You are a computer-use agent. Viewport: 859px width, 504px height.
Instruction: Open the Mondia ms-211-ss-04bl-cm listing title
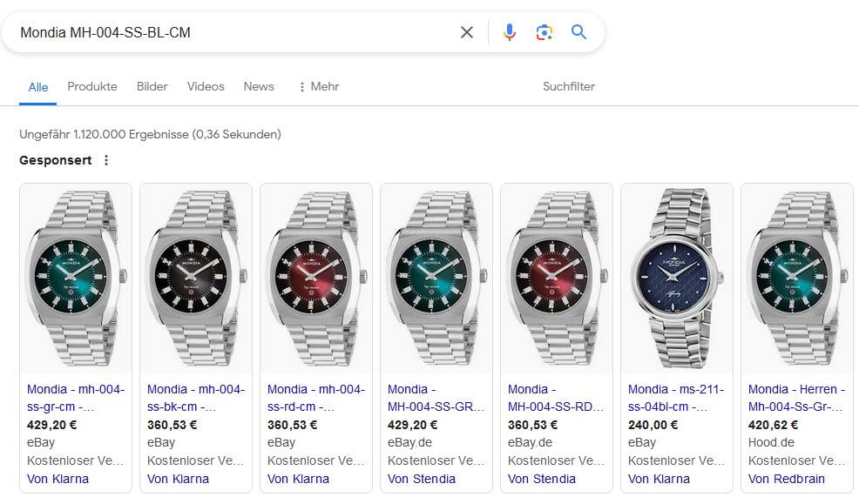[676, 398]
